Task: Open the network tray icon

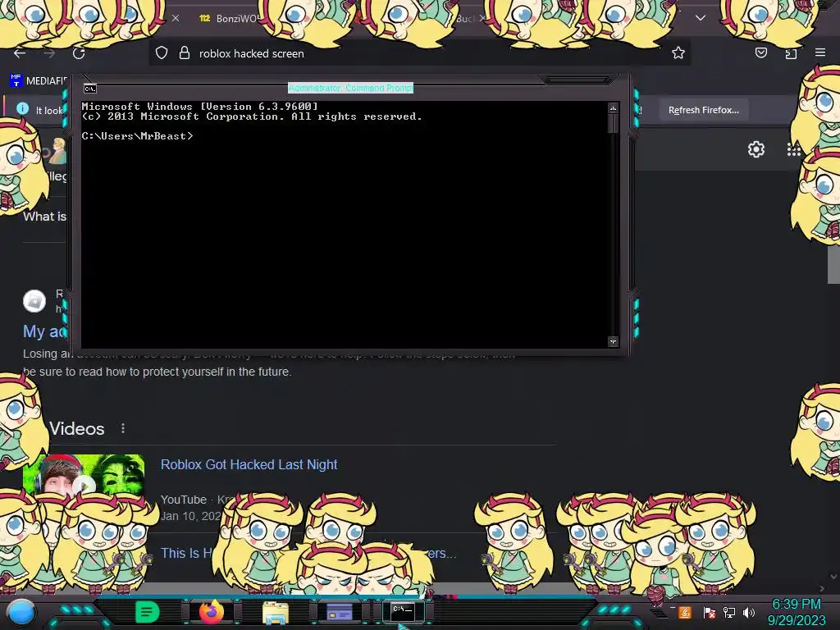Action: [729, 612]
